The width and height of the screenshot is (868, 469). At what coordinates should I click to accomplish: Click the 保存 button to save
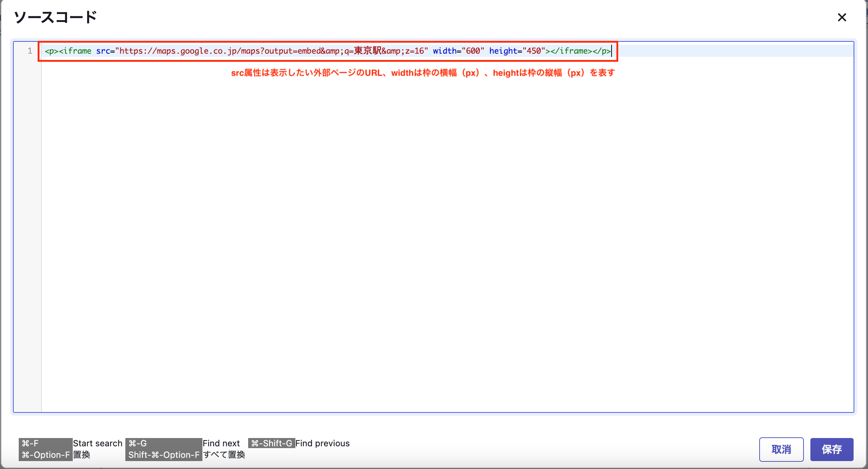click(831, 449)
